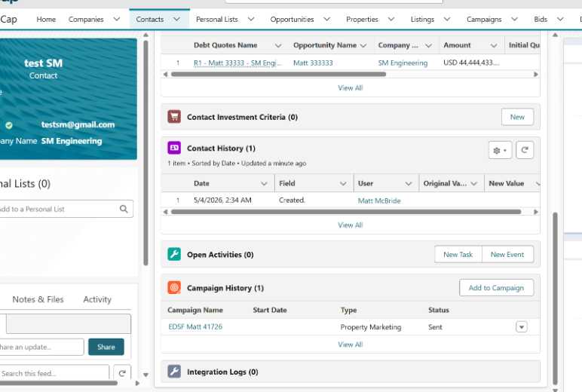Click the USD 44,444,433 amount cell
This screenshot has width=582, height=392.
(x=471, y=63)
